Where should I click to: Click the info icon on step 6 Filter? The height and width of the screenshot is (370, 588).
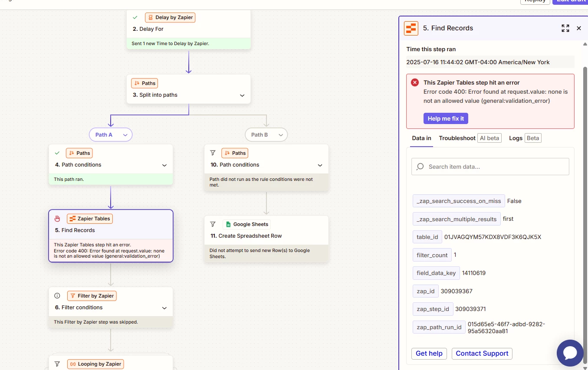(57, 296)
